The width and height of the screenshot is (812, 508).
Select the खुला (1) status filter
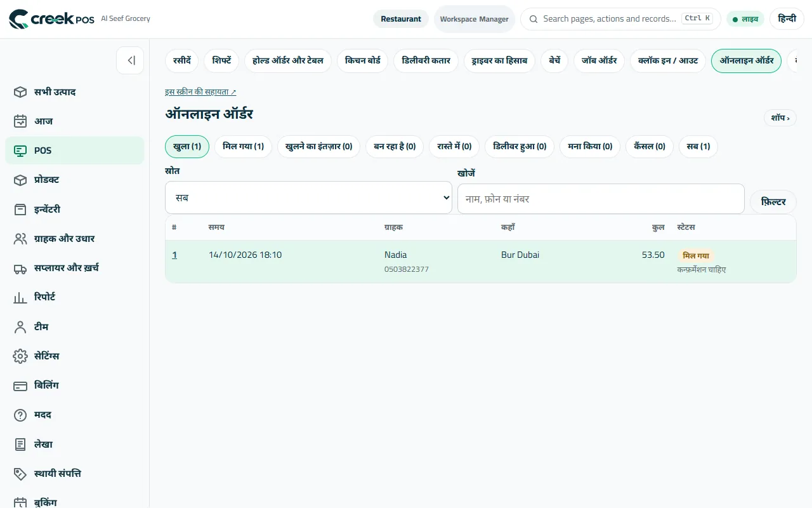pos(187,147)
